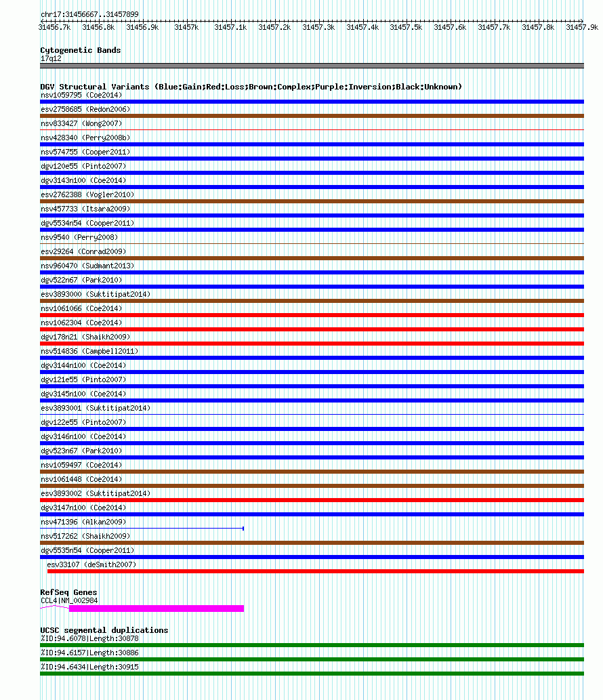Click the 31457.5k ruler tick label
The height and width of the screenshot is (700, 603).
(x=406, y=27)
